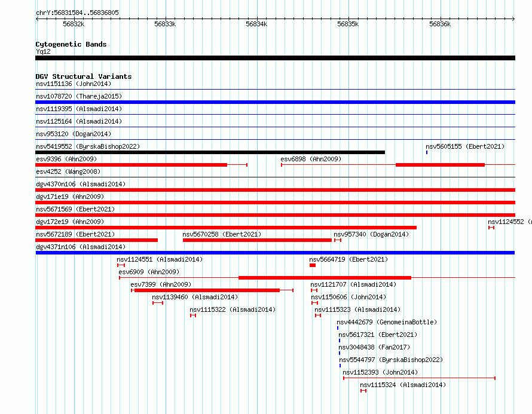Click the nsv3048438 (Fan2017) label
Screen dimensions: 532x414
pyautogui.click(x=374, y=347)
